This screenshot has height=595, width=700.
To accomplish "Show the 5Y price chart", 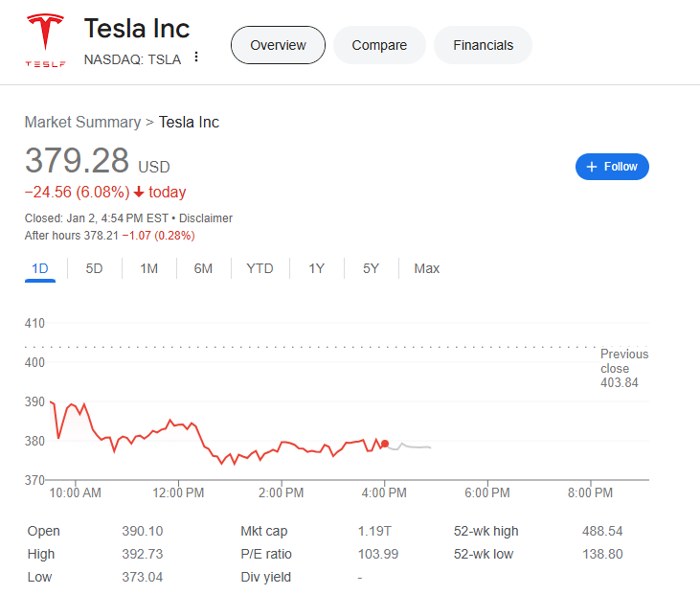I will [371, 268].
